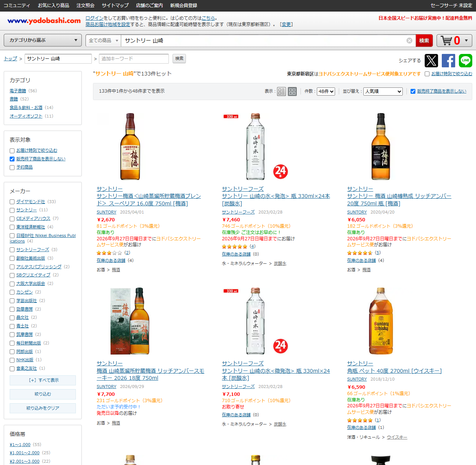Open 山崎の水<微発泡> product image
Viewport: 476px width, 465px height.
pyautogui.click(x=255, y=321)
